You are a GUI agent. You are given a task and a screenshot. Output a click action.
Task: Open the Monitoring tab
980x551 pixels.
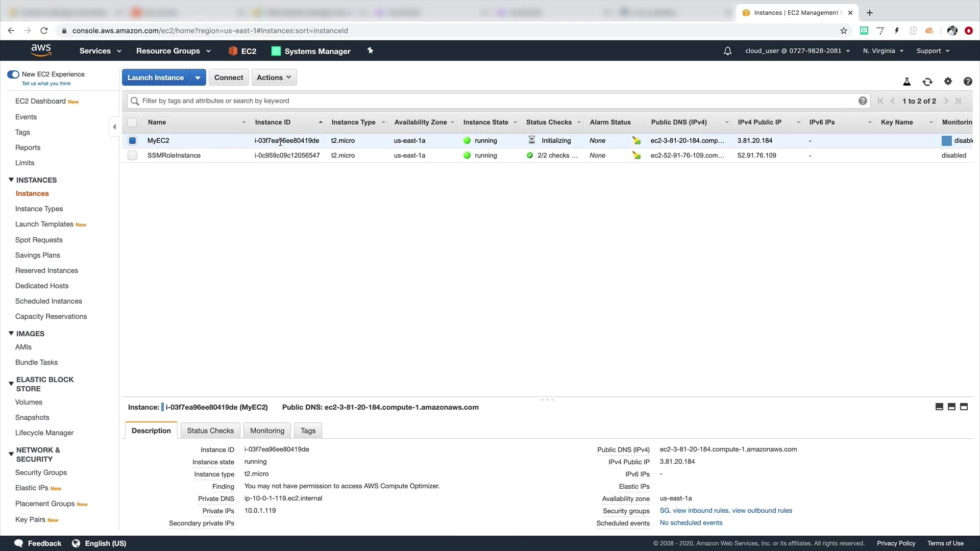[x=267, y=431]
